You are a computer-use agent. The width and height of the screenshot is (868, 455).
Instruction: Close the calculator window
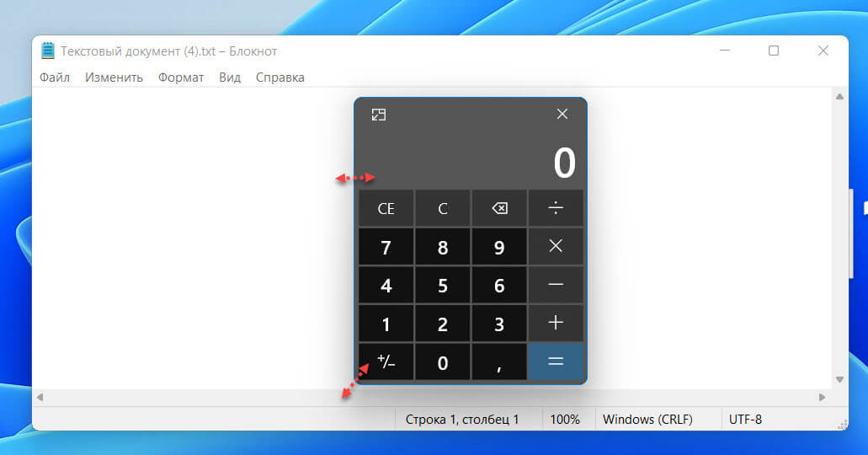tap(562, 114)
